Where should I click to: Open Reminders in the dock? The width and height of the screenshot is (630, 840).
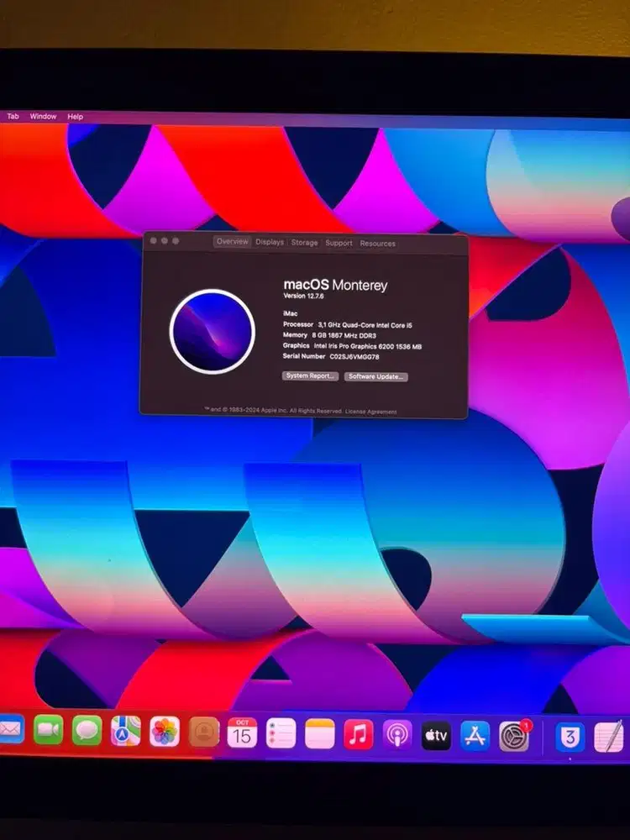coord(281,733)
